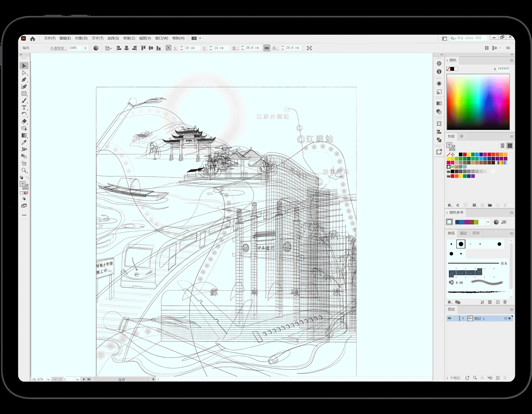Viewport: 532px width, 414px height.
Task: Choose the Eyedropper tool
Action: point(24,142)
